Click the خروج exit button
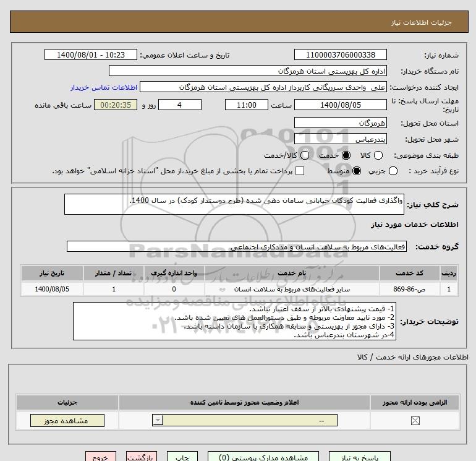The image size is (476, 461). tap(101, 457)
